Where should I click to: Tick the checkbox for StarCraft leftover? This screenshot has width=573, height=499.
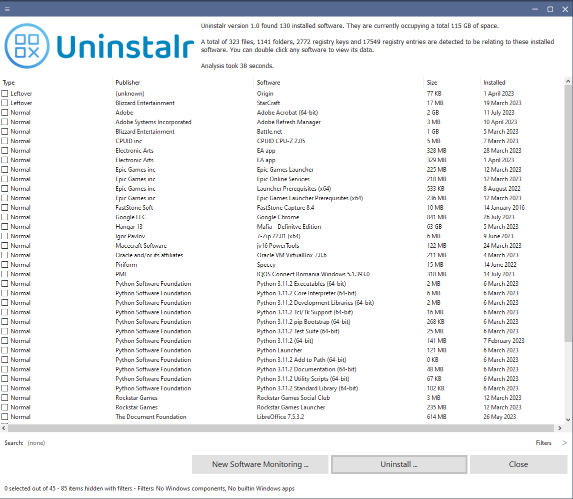click(5, 103)
